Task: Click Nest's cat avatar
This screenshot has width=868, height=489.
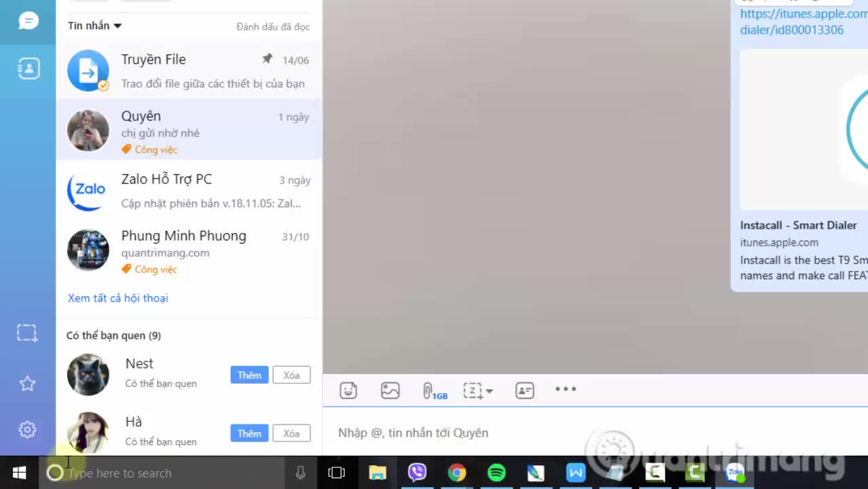Action: click(x=88, y=374)
